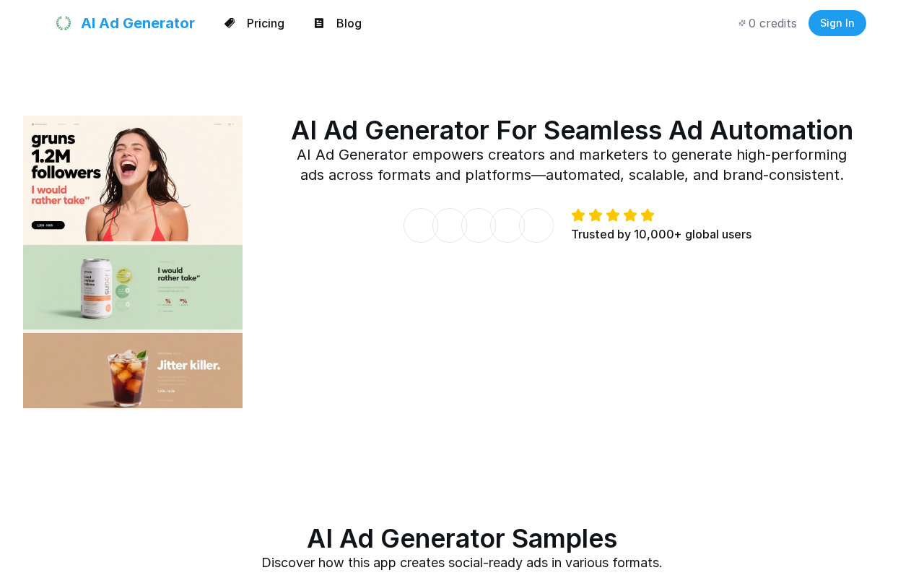Click the Trusted by 10,000+ global users text
Viewport: 924px width, 578px height.
click(661, 234)
